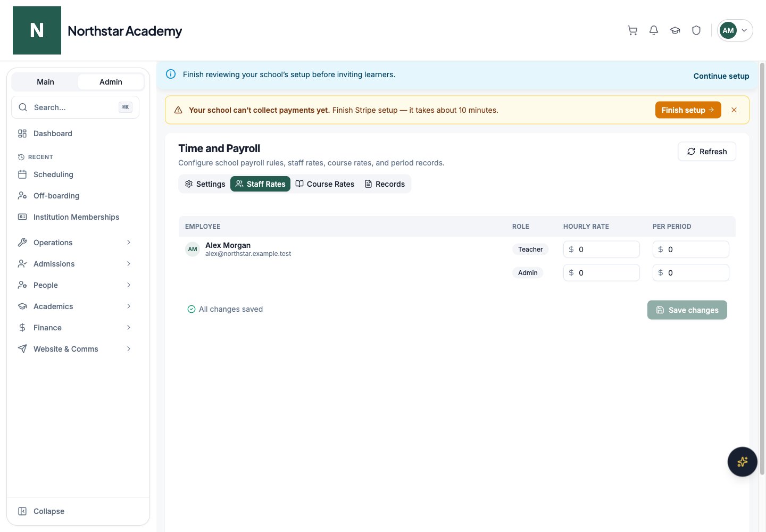This screenshot has width=766, height=532.
Task: Click the warning triangle icon
Action: tap(178, 110)
